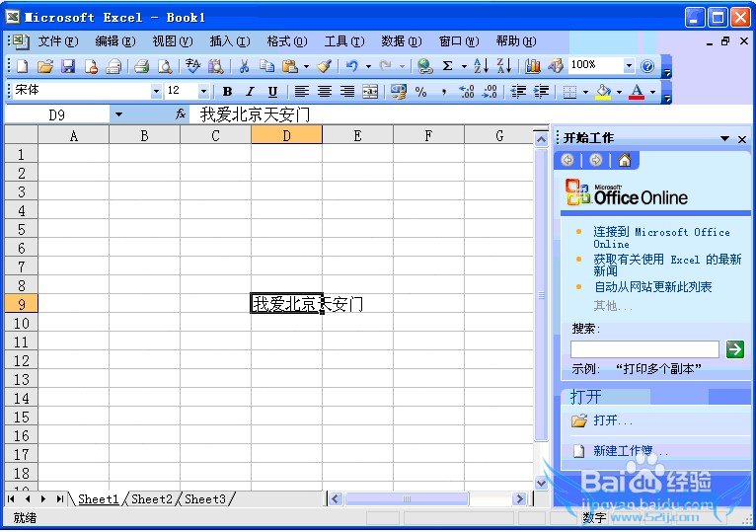Open the task pane title dropdown
Screen dimensions: 756x532
[724, 138]
